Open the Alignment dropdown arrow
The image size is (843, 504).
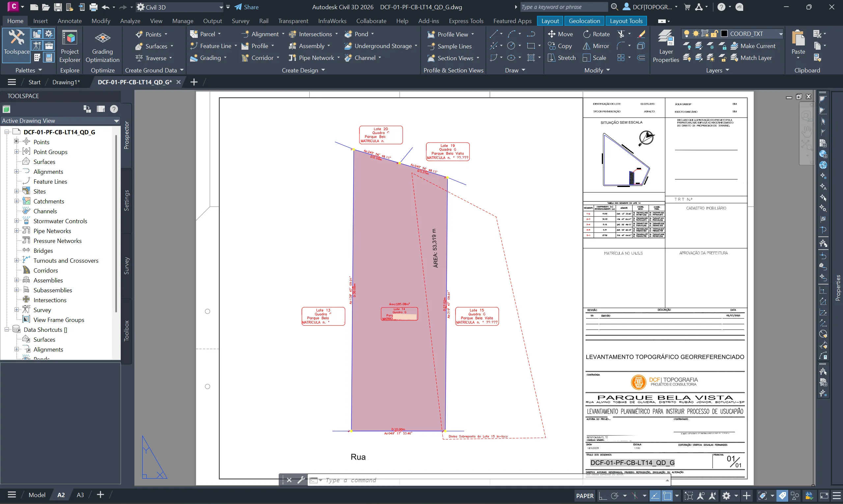pos(283,34)
